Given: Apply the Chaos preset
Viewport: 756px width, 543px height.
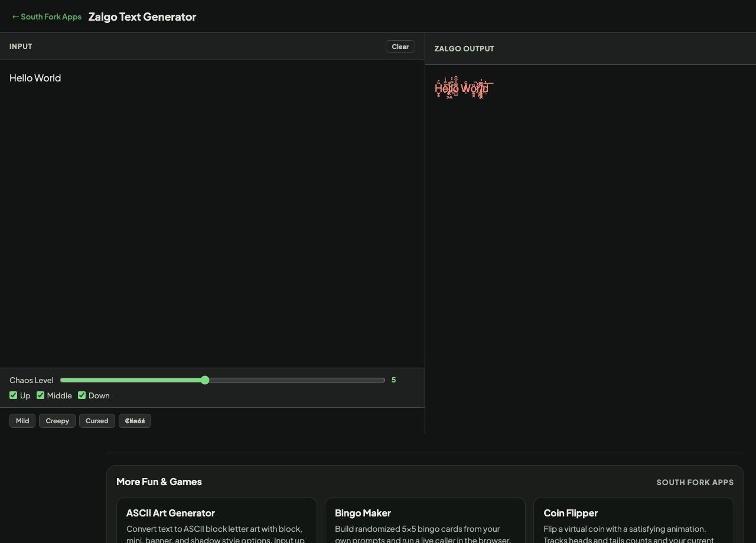Looking at the screenshot, I should [x=135, y=421].
